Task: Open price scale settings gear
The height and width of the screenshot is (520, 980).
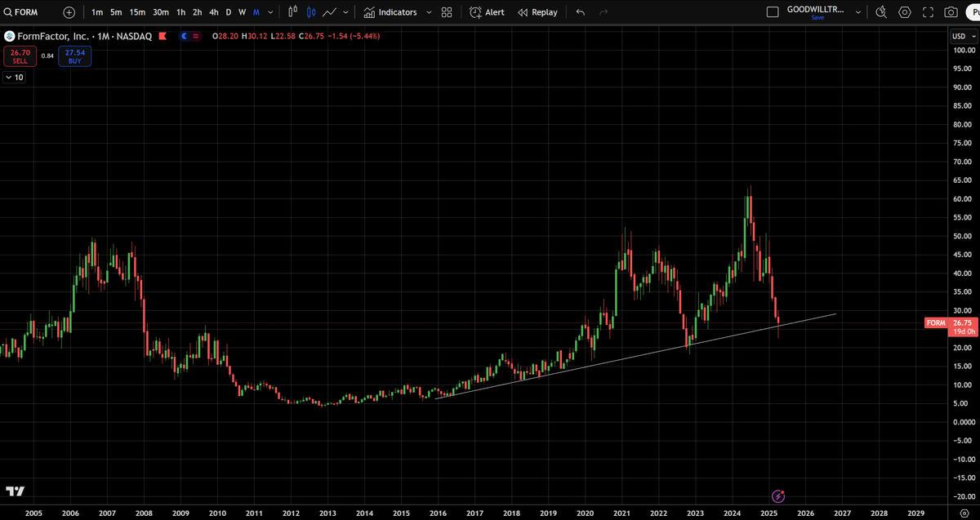Action: (x=964, y=513)
